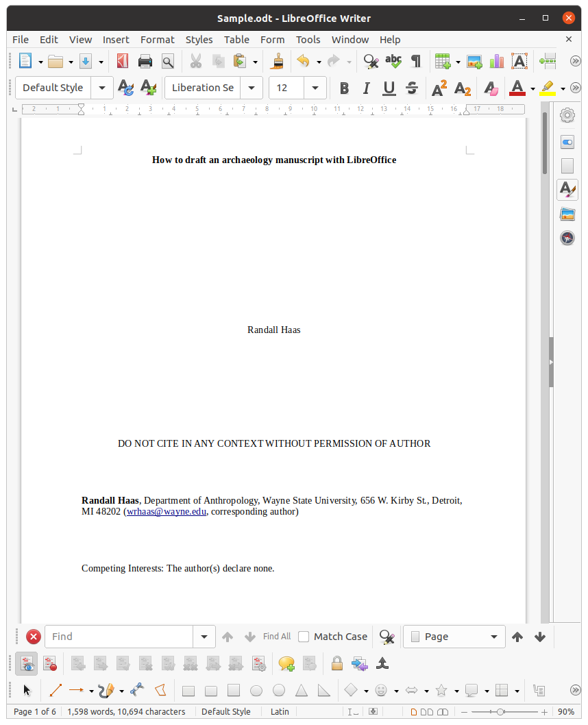
Task: Open the Format menu
Action: (x=157, y=40)
